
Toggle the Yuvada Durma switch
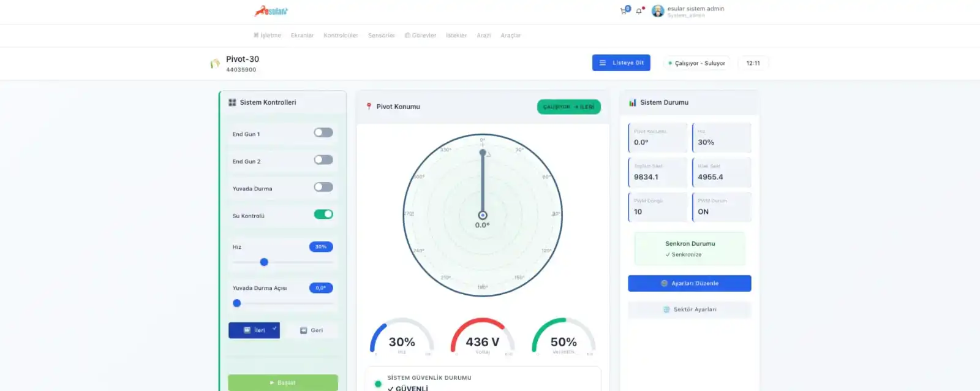click(x=323, y=187)
